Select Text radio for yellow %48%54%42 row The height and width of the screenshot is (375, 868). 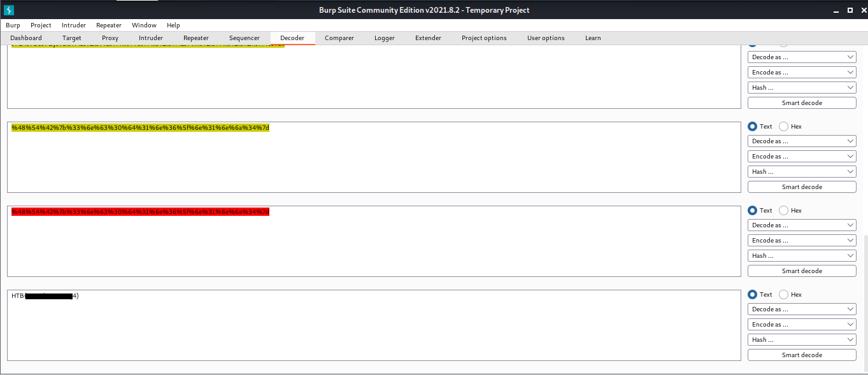(x=753, y=126)
